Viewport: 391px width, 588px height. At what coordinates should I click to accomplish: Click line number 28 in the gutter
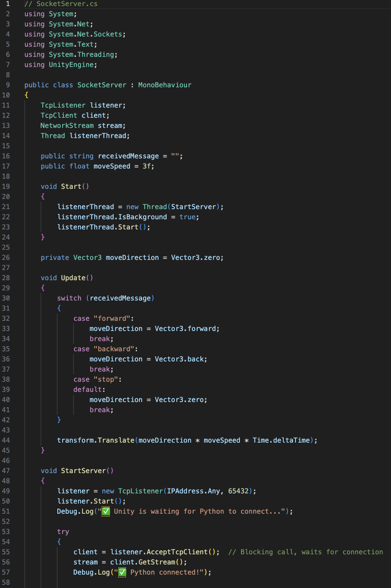(x=6, y=278)
